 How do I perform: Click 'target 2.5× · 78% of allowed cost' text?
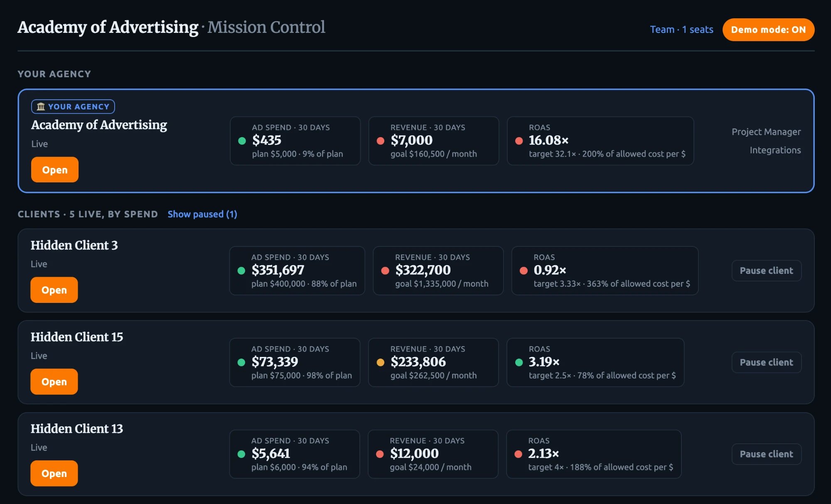(602, 375)
